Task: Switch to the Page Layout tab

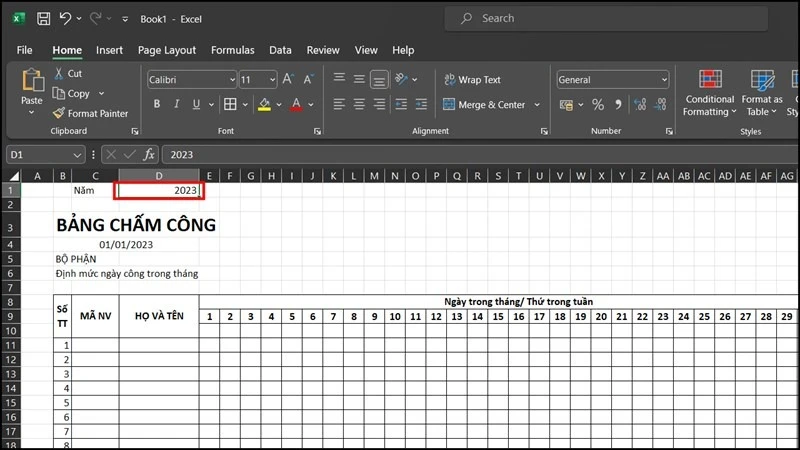Action: coord(167,50)
